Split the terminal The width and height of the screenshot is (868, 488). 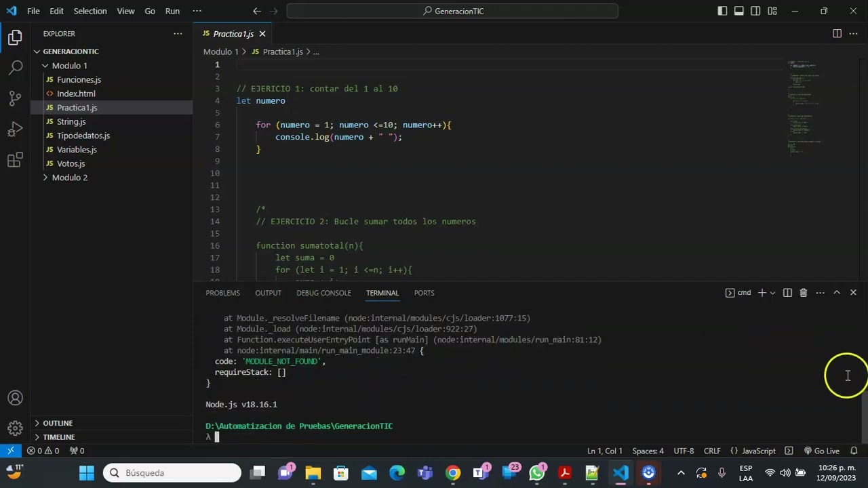point(787,293)
